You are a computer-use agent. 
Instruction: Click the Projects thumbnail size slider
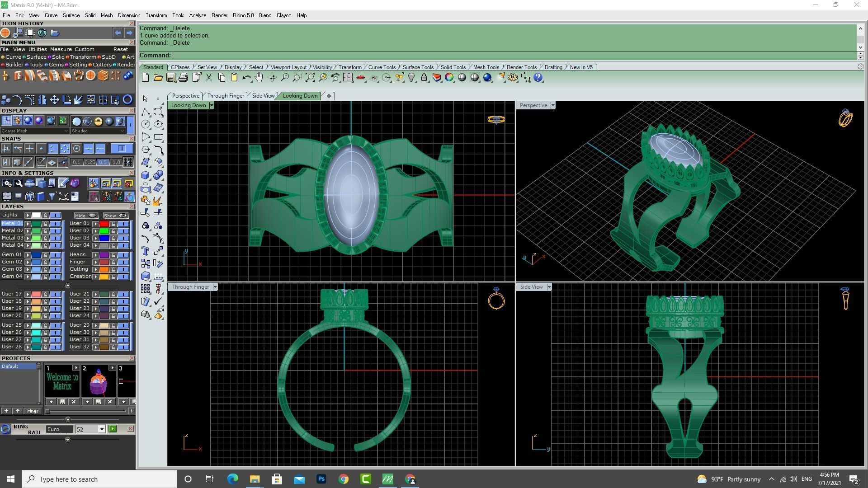[x=86, y=411]
